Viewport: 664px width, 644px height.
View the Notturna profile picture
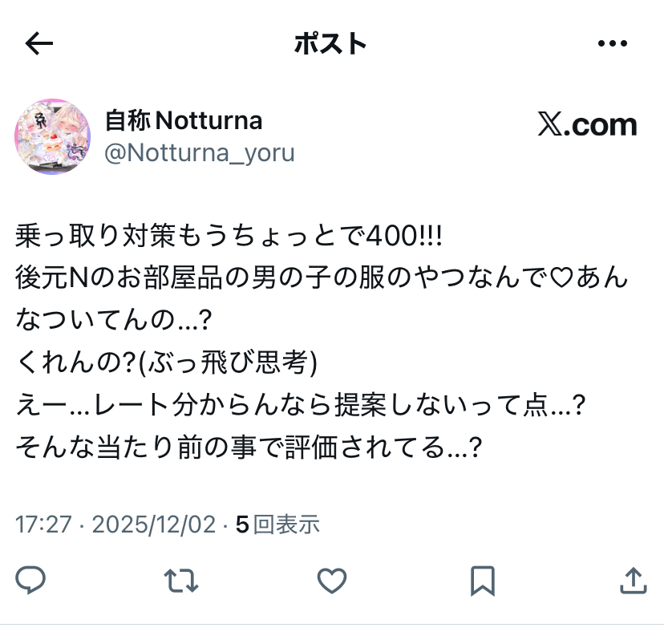click(x=52, y=136)
